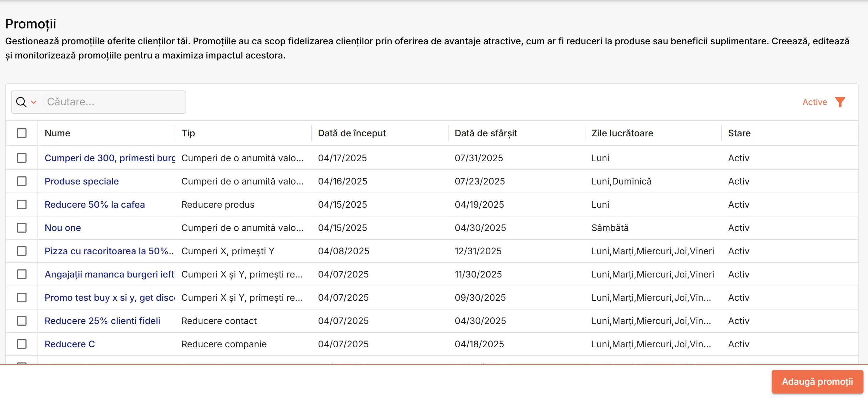
Task: Open the Produse speciale promotion
Action: pos(81,181)
